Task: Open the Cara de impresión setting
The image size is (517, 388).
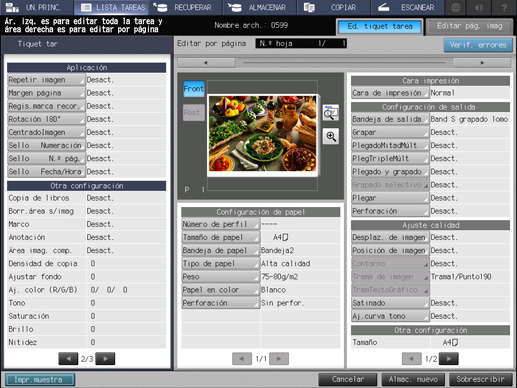Action: (x=390, y=93)
